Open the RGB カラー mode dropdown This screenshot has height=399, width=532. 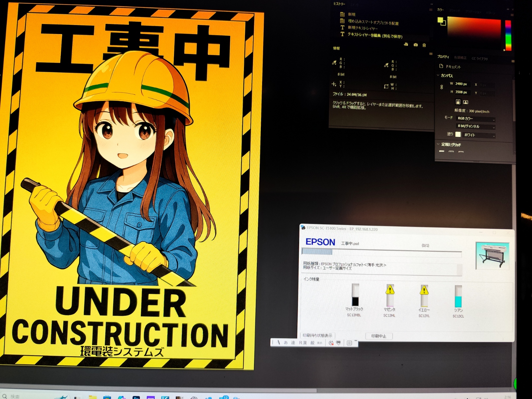[476, 119]
